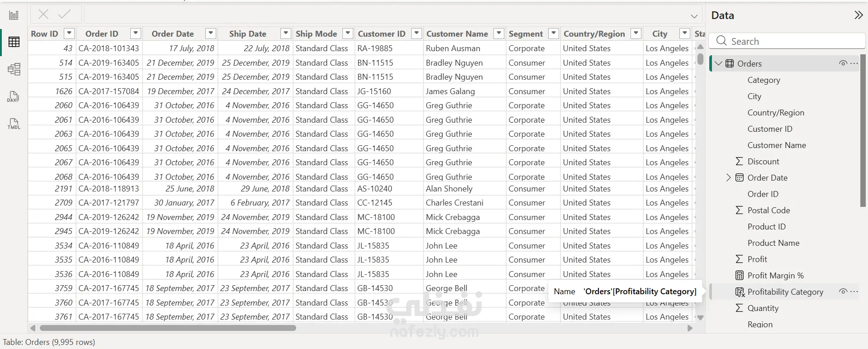The image size is (868, 349).
Task: Toggle visibility eye for Profitability Category
Action: click(843, 292)
